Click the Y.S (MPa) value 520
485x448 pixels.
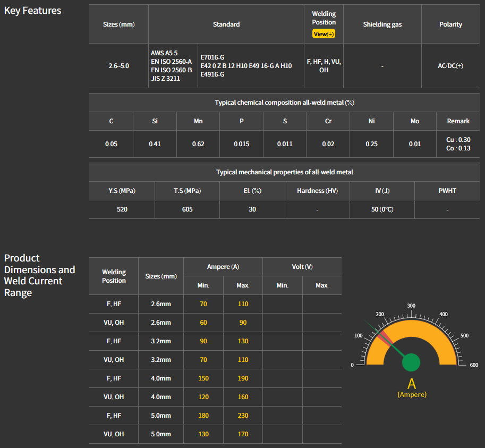[x=122, y=209]
